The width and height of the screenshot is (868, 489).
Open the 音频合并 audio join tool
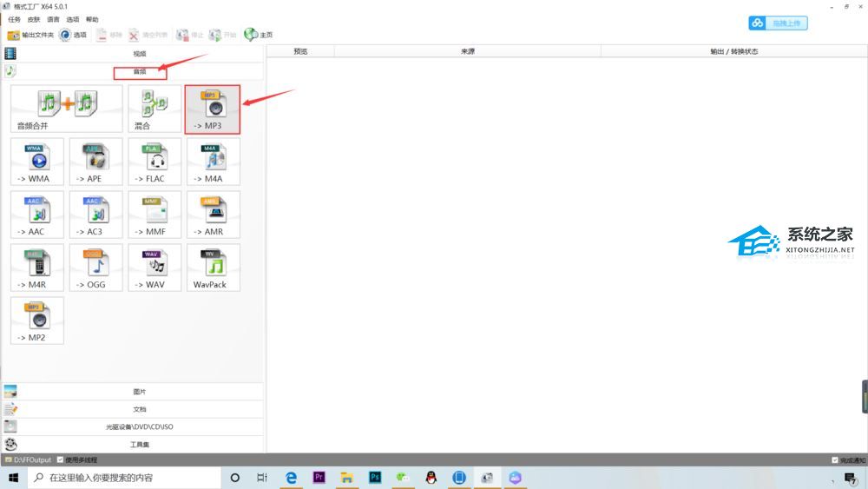(x=67, y=109)
